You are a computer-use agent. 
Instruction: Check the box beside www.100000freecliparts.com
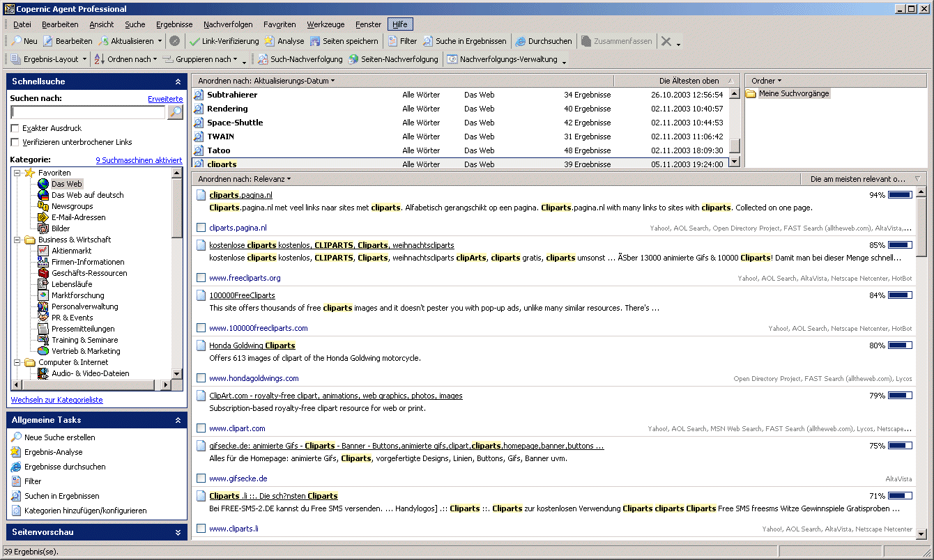tap(201, 328)
